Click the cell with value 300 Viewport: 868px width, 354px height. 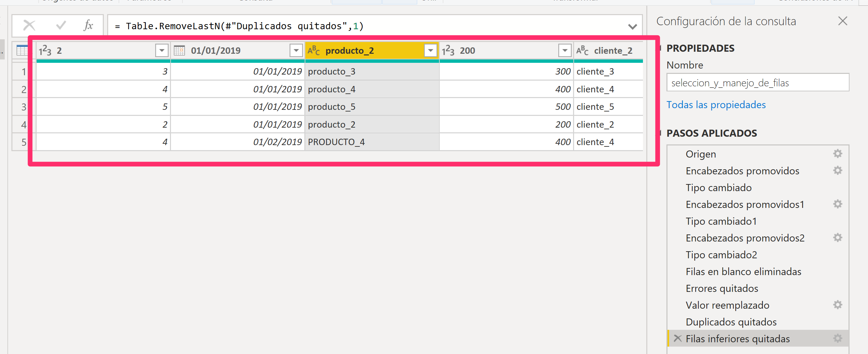point(506,72)
